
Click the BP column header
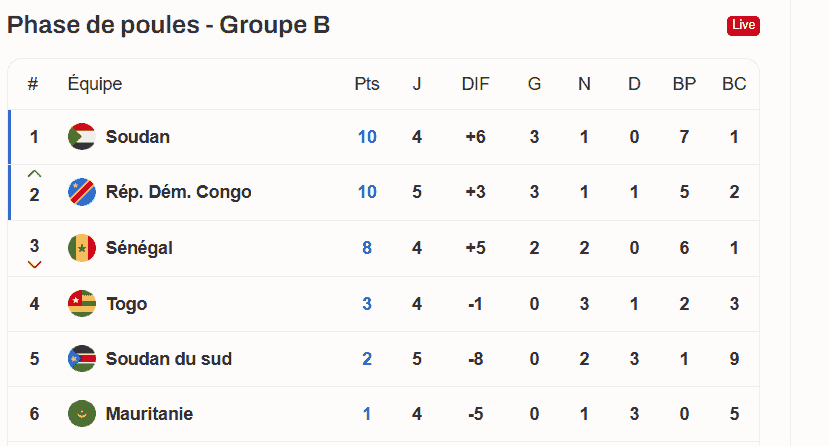(684, 83)
